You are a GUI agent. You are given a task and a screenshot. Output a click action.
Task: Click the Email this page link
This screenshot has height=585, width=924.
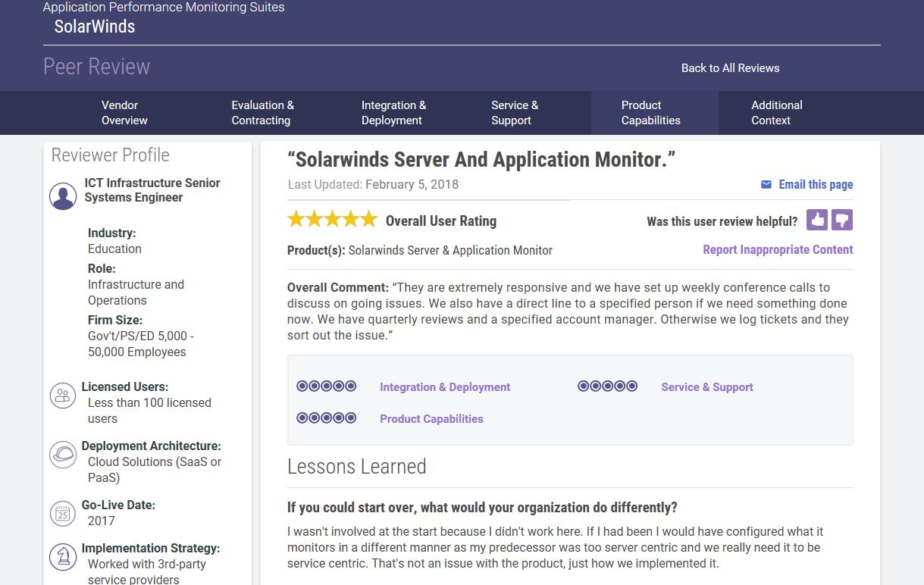pyautogui.click(x=816, y=184)
